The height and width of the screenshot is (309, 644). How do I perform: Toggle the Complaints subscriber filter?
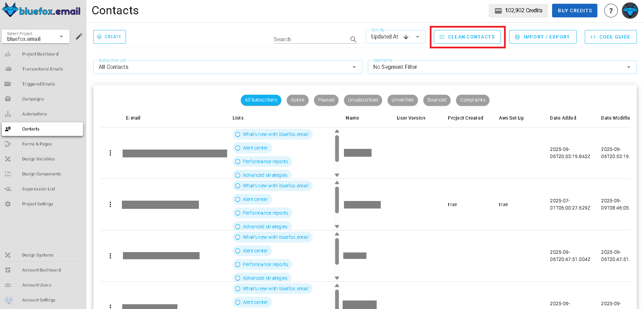pos(472,100)
